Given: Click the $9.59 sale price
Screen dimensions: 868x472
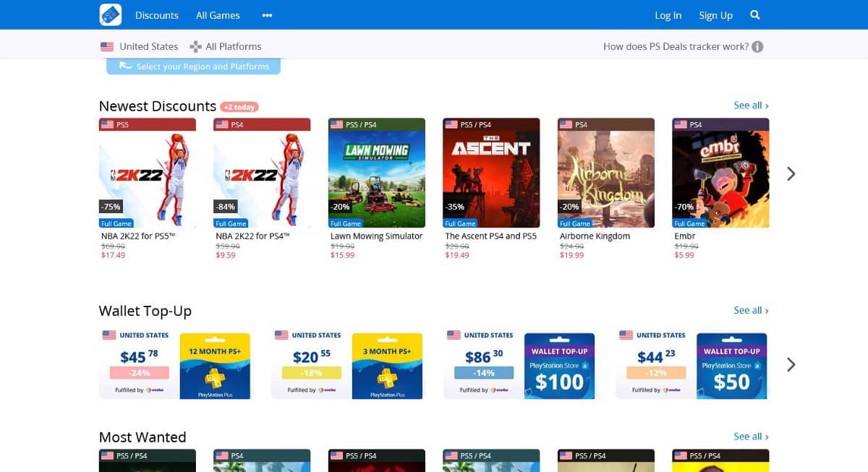Looking at the screenshot, I should pos(226,255).
